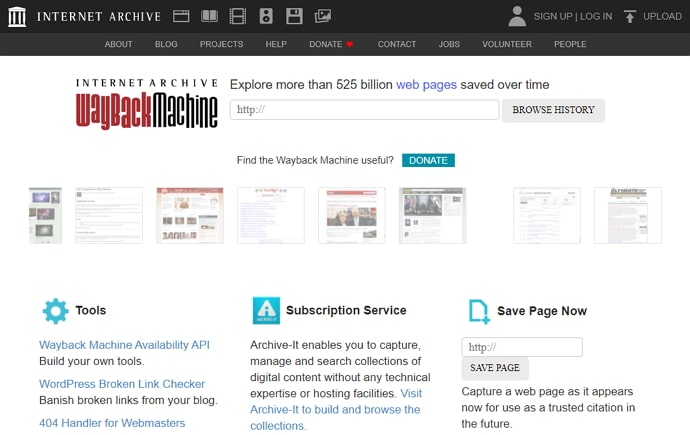The height and width of the screenshot is (435, 690).
Task: Click 'Build your own tools.' text
Action: [x=92, y=361]
